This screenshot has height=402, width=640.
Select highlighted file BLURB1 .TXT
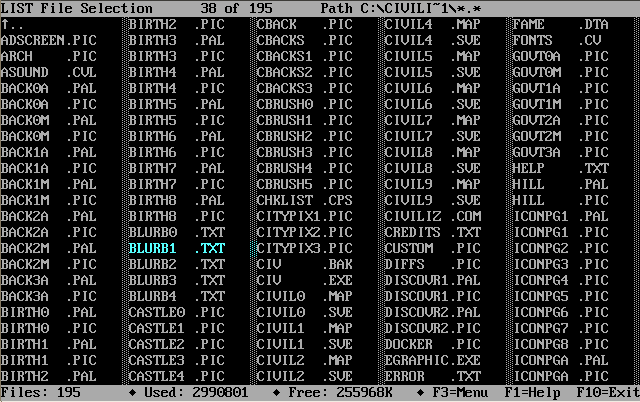point(176,248)
